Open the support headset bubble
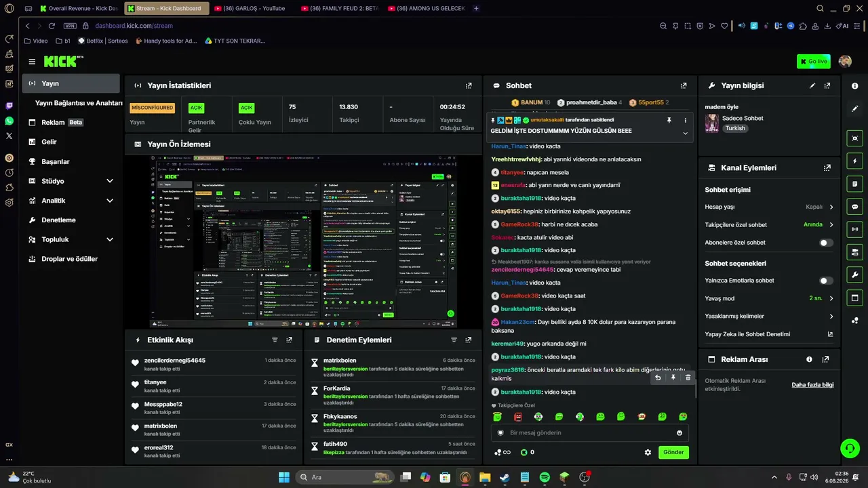 click(850, 448)
